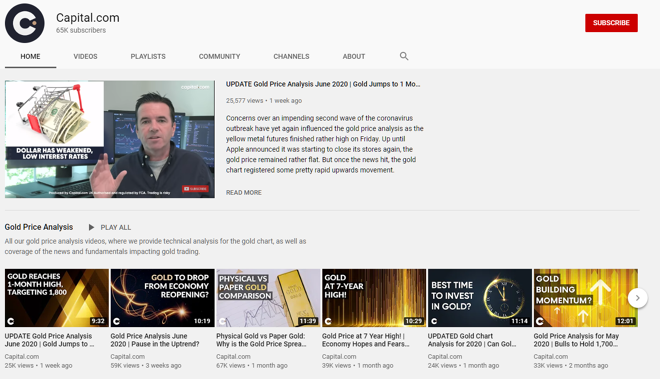Viewport: 660px width, 379px height.
Task: Click the 10:19 duration badge
Action: click(x=202, y=321)
